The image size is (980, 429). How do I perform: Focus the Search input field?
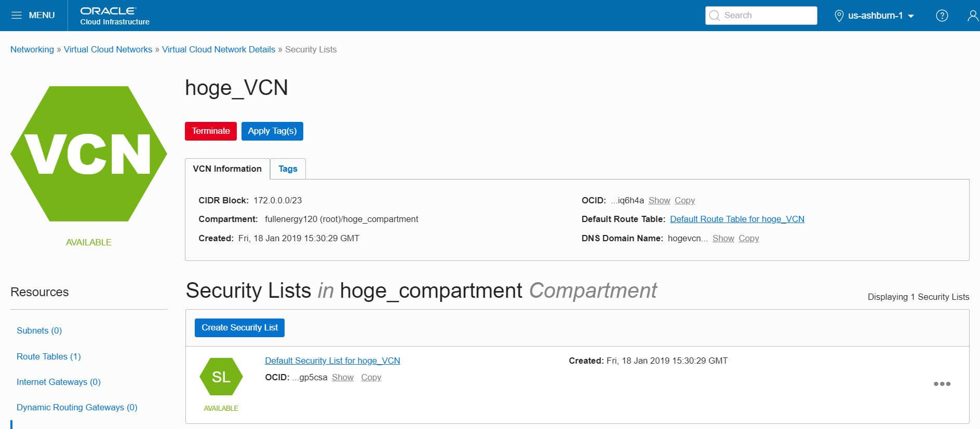(x=761, y=16)
